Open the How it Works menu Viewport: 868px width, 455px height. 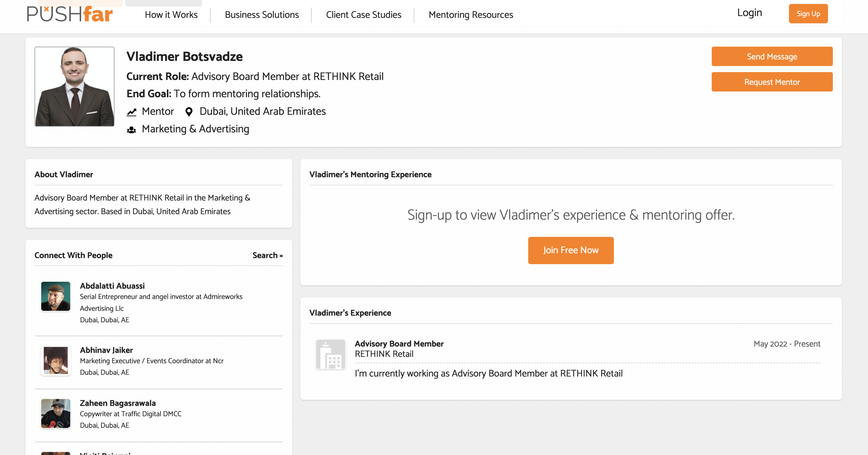(x=171, y=15)
